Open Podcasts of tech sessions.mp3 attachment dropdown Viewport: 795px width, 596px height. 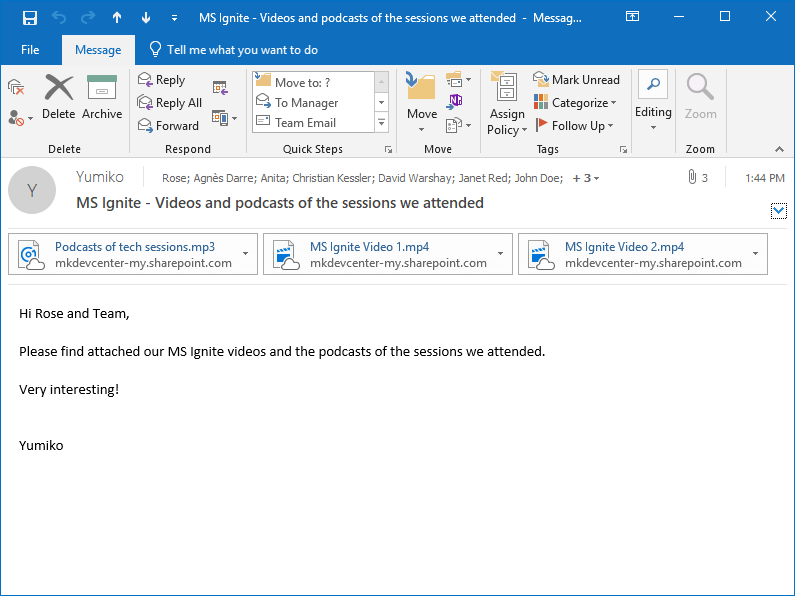245,254
